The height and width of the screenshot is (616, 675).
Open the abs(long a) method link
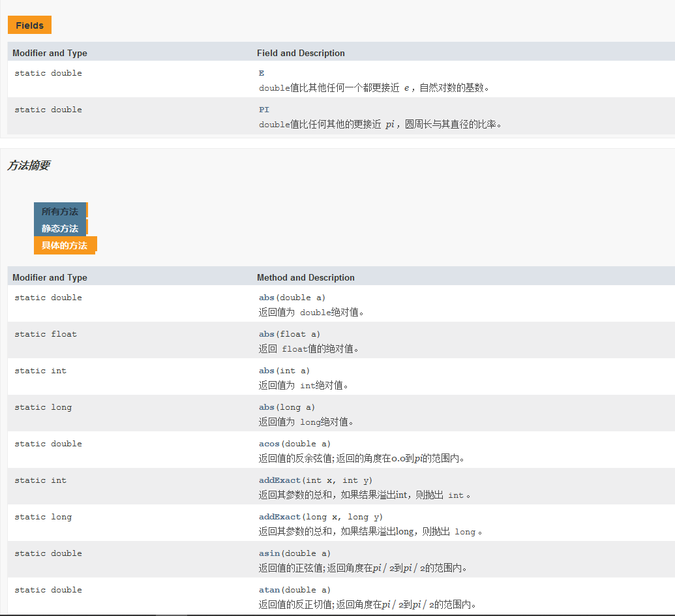click(267, 407)
